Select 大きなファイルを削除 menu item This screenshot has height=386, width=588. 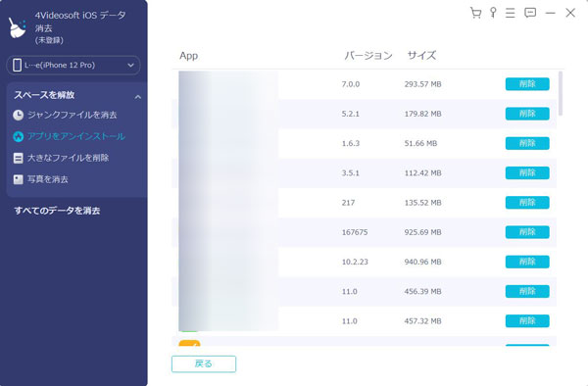coord(68,158)
